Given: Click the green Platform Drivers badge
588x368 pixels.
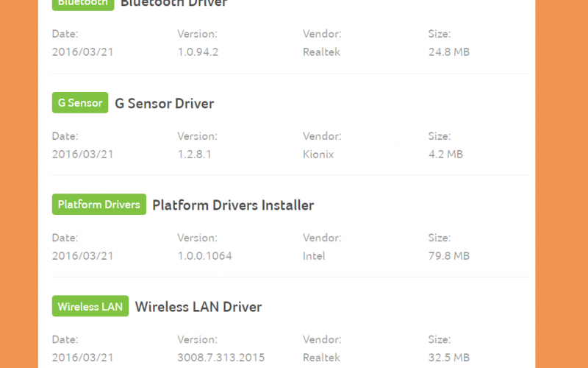Looking at the screenshot, I should [x=99, y=205].
